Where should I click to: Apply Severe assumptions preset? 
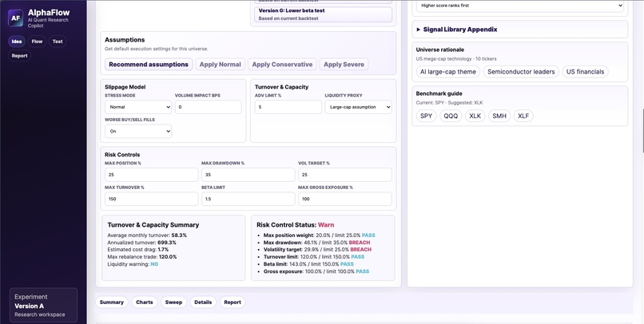click(x=344, y=65)
